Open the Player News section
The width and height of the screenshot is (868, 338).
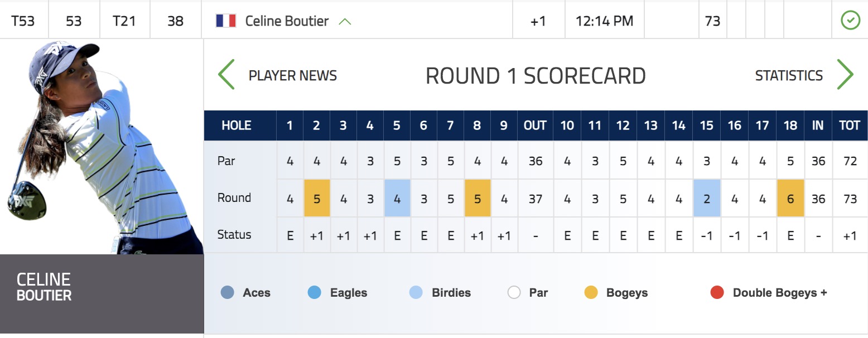[x=293, y=75]
